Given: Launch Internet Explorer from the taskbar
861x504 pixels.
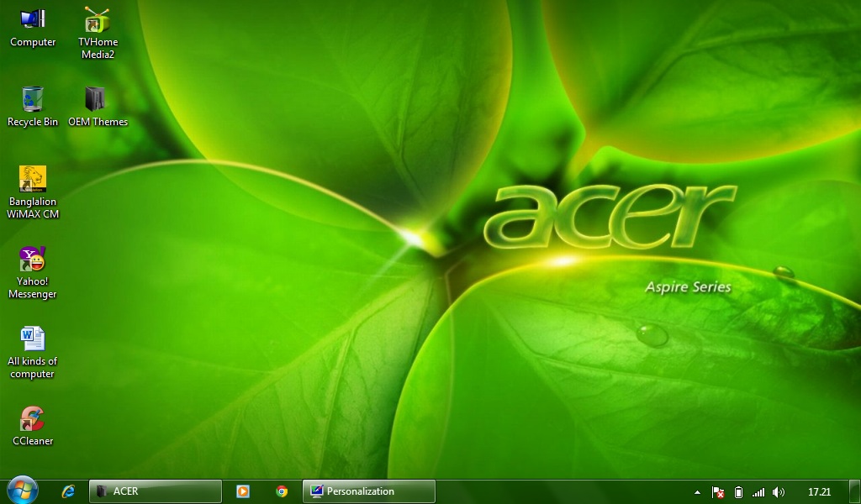Looking at the screenshot, I should pyautogui.click(x=69, y=491).
